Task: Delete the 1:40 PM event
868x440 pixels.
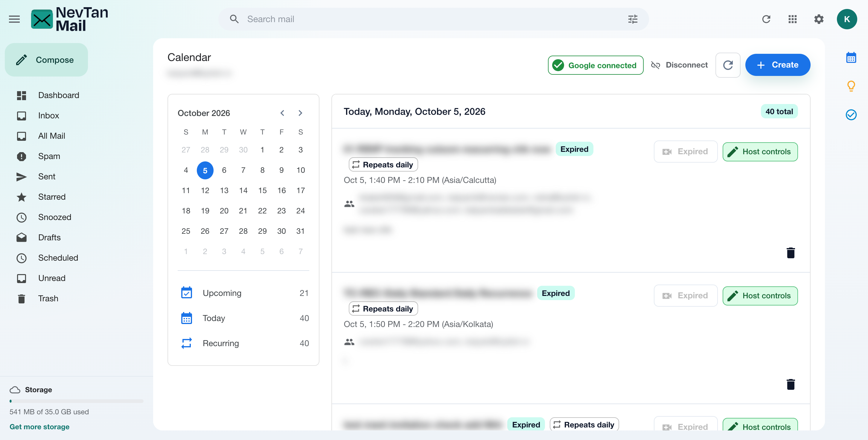Action: pos(791,253)
